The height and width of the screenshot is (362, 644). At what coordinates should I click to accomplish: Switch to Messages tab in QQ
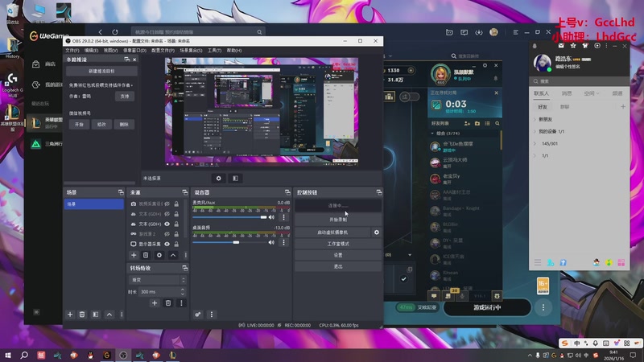click(567, 93)
